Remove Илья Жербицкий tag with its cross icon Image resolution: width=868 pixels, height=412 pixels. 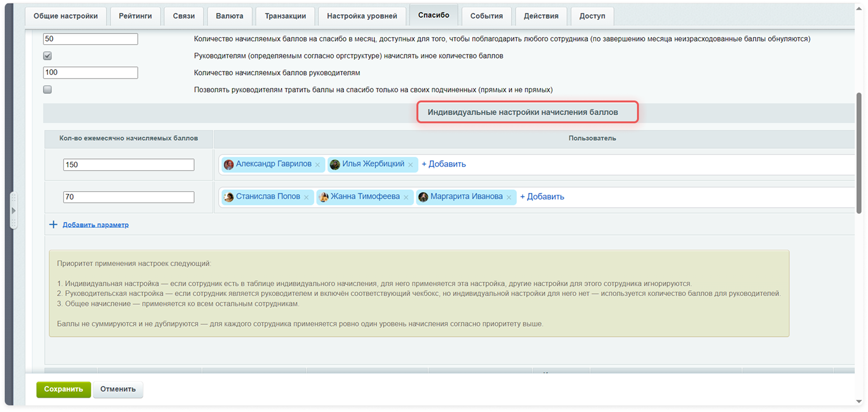[x=410, y=165]
